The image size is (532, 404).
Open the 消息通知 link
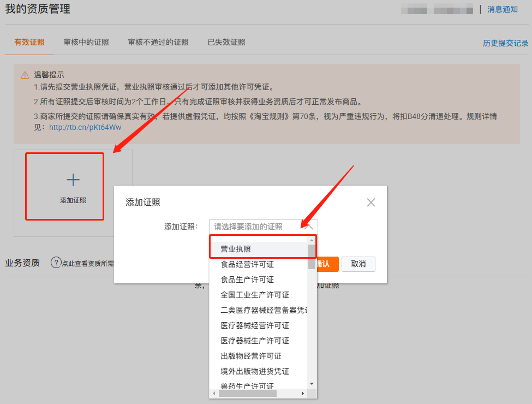503,9
